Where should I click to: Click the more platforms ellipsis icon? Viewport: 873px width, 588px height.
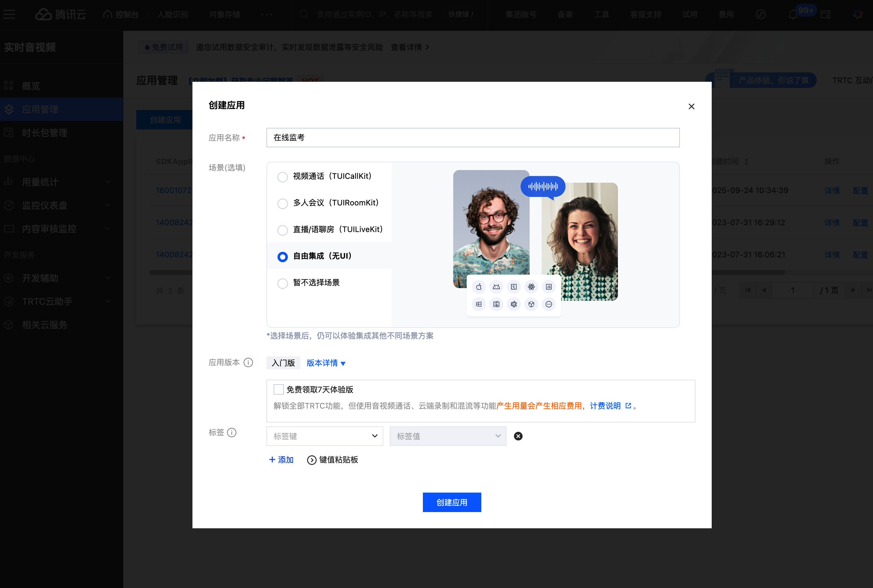[x=548, y=304]
